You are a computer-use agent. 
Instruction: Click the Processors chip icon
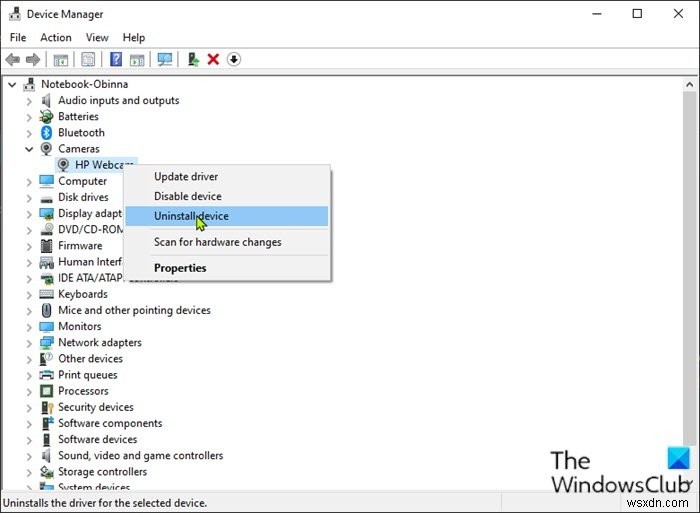(x=46, y=391)
